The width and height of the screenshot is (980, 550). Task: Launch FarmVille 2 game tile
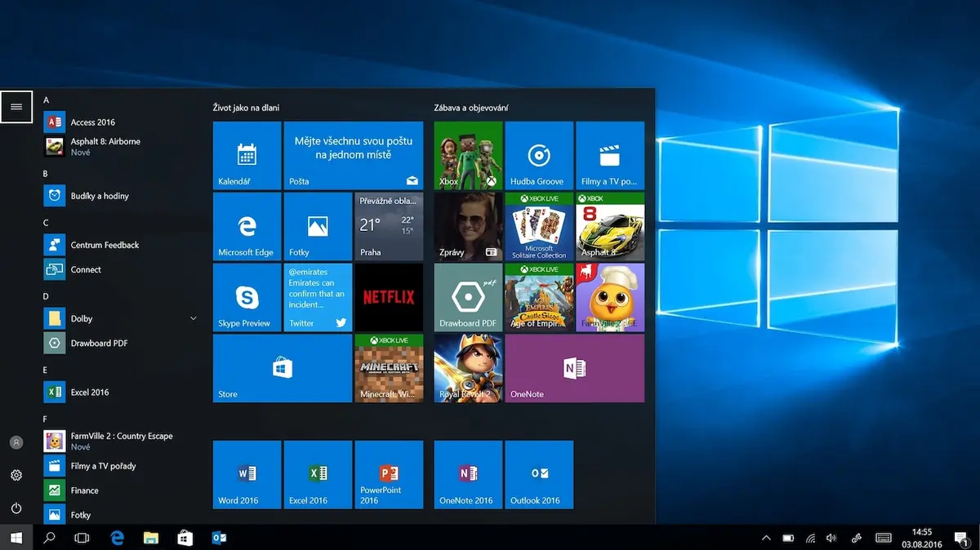tap(610, 298)
